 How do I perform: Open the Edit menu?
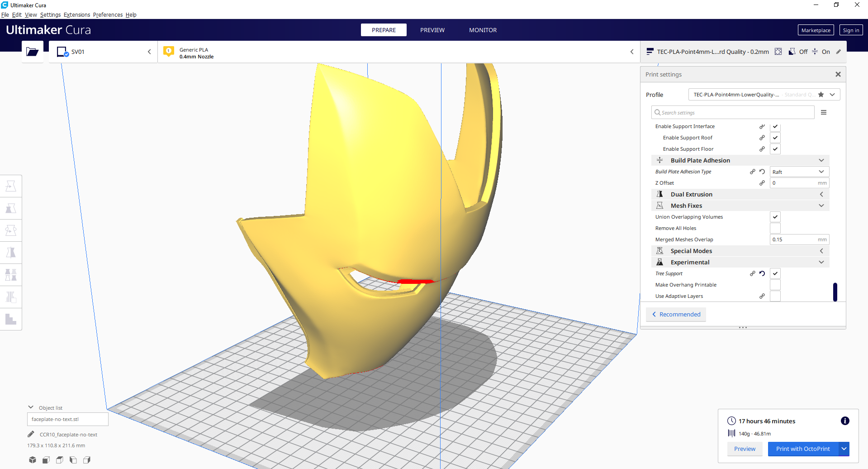[x=17, y=14]
